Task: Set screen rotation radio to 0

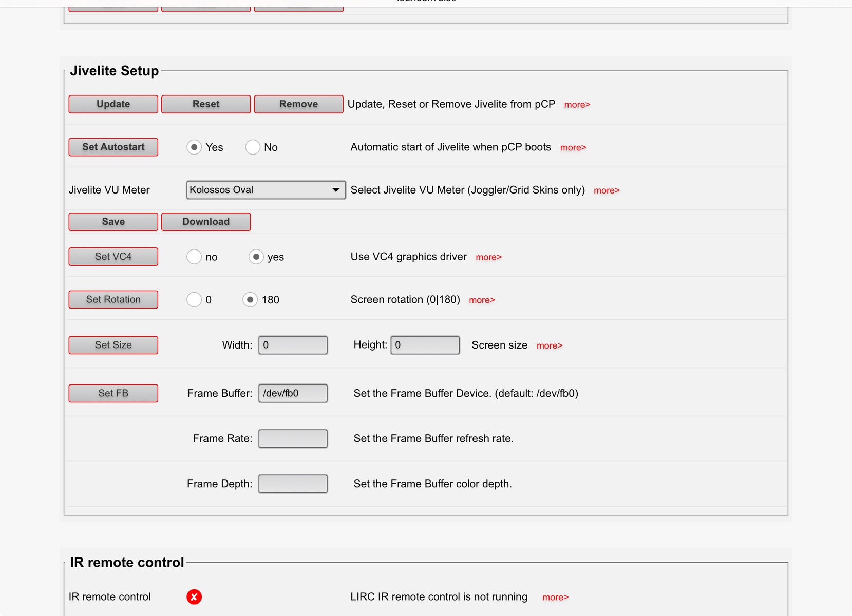Action: 194,299
